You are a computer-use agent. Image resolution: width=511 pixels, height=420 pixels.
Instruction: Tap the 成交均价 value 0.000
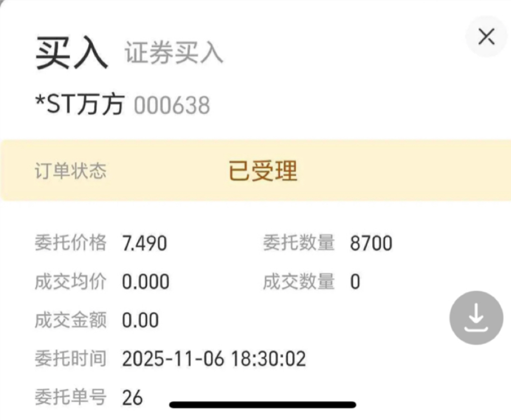coord(145,282)
